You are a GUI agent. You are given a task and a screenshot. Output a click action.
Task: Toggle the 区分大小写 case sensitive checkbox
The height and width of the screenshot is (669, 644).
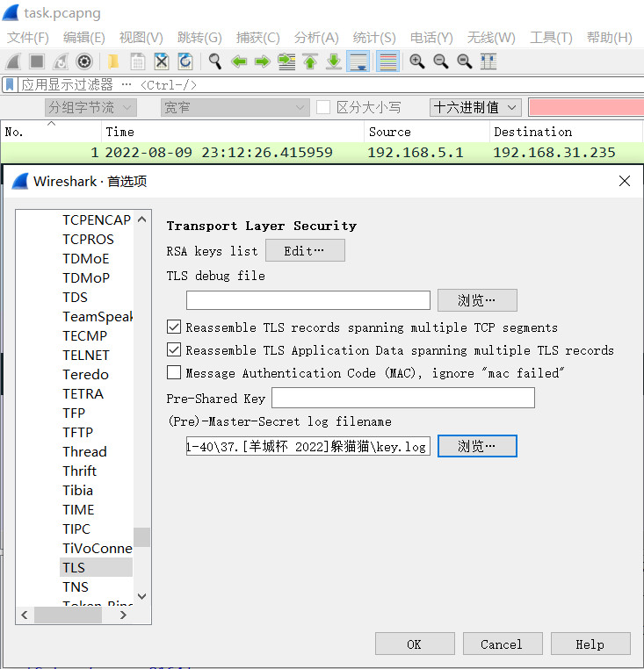[323, 107]
